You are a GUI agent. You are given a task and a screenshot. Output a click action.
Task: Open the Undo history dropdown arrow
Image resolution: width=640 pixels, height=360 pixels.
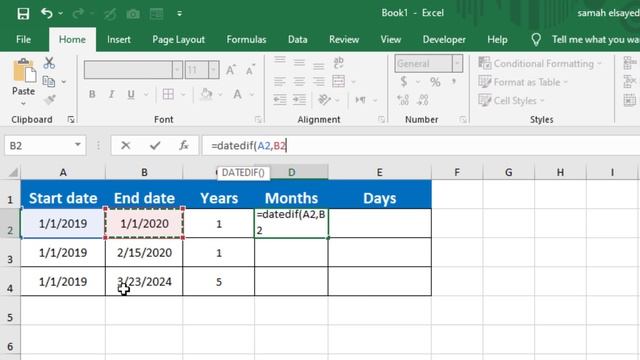pos(60,13)
